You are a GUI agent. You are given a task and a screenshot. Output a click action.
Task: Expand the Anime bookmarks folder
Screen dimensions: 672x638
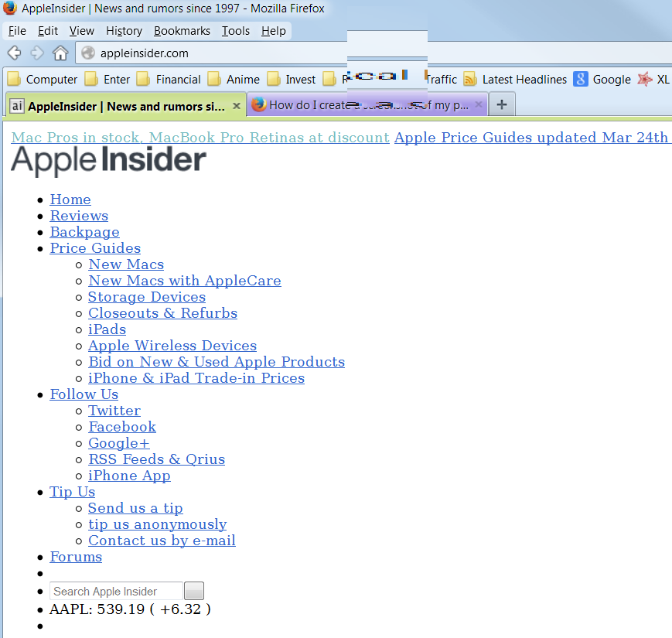[x=234, y=79]
